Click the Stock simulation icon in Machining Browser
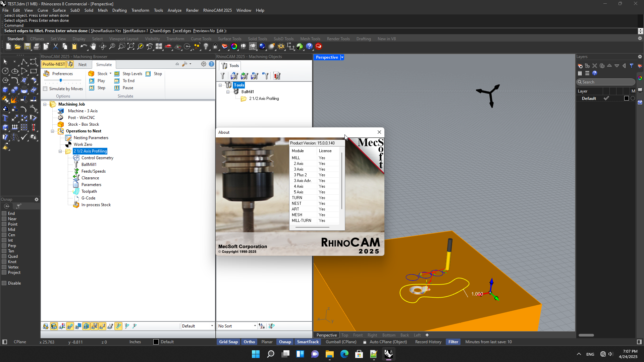The image size is (644, 362). tap(91, 74)
